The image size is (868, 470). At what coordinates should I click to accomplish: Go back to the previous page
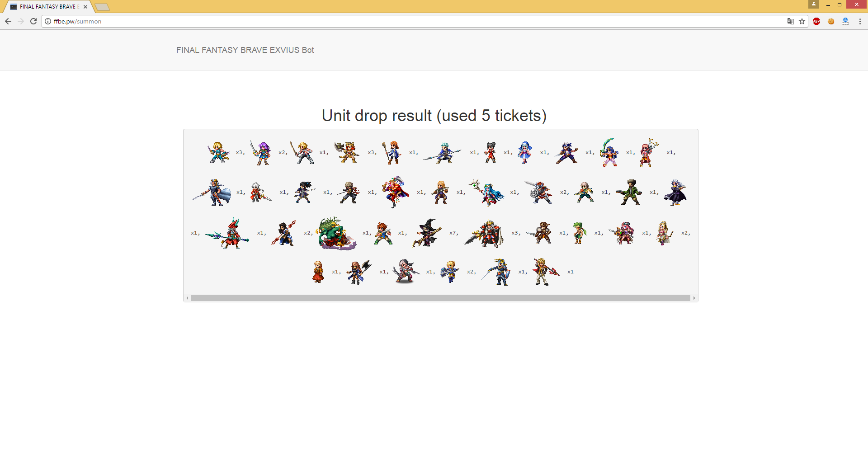tap(8, 21)
